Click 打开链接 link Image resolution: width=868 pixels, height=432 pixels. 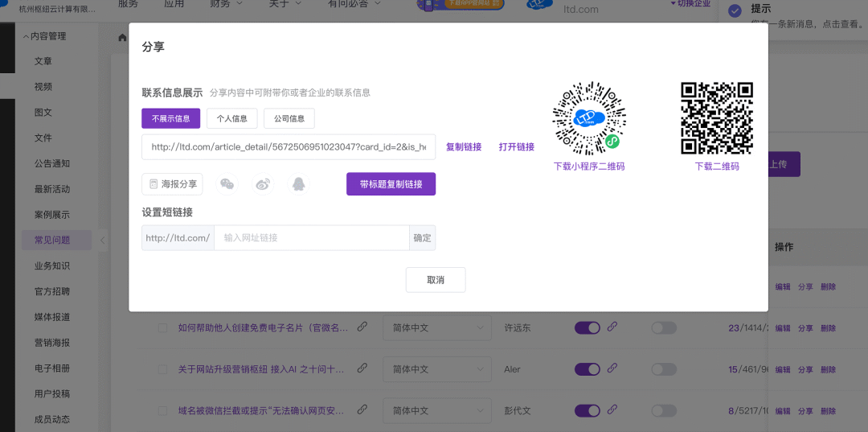point(517,146)
